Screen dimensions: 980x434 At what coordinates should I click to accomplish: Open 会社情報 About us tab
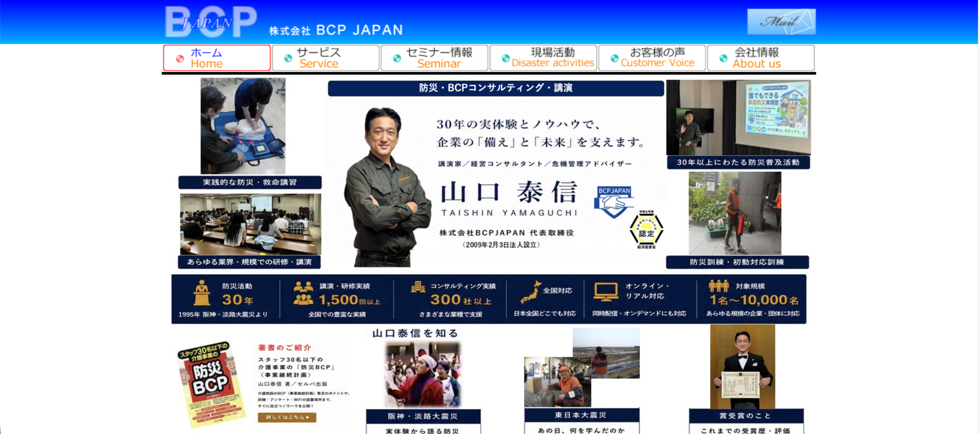coord(761,58)
